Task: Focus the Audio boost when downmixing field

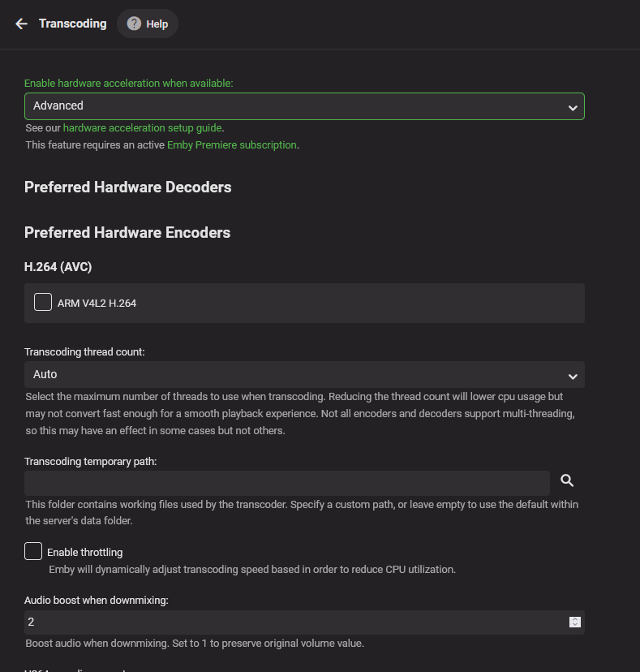Action: point(292,622)
